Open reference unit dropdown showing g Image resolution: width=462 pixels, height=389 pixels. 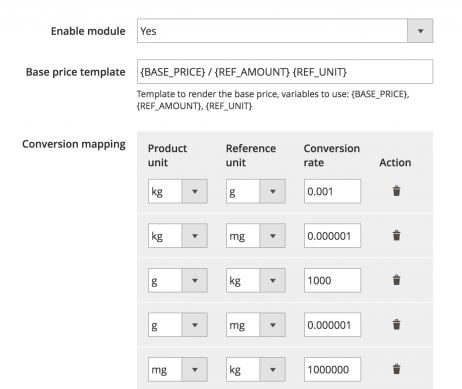(x=256, y=191)
